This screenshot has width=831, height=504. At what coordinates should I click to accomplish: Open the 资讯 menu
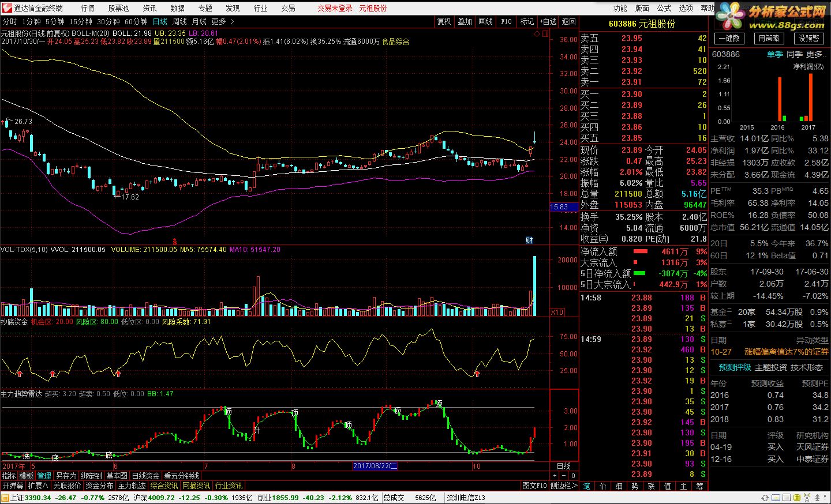tap(149, 8)
